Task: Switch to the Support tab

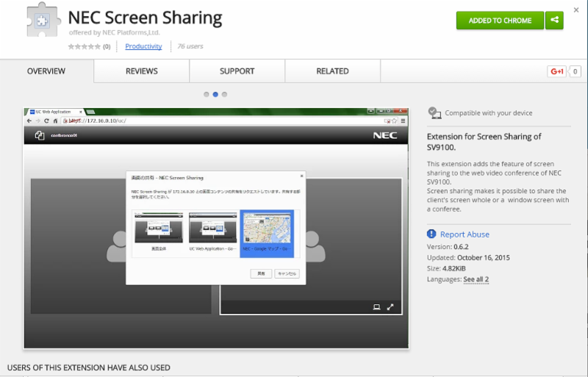Action: tap(237, 71)
